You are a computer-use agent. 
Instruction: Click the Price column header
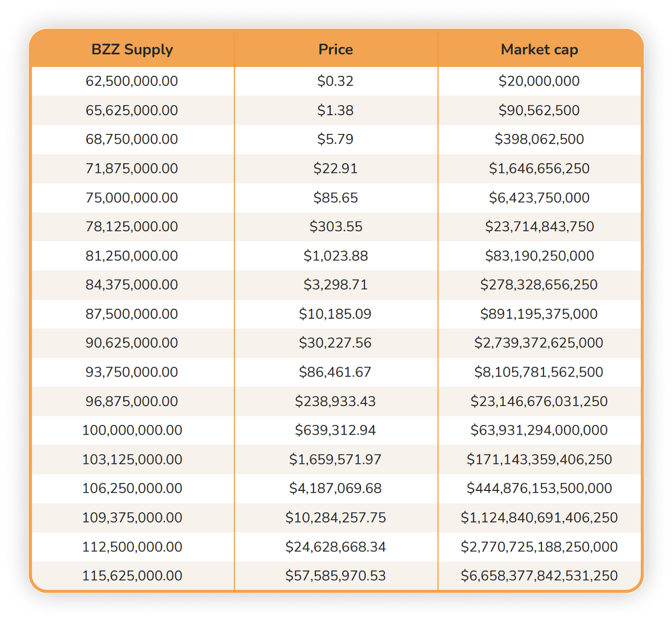point(336,49)
